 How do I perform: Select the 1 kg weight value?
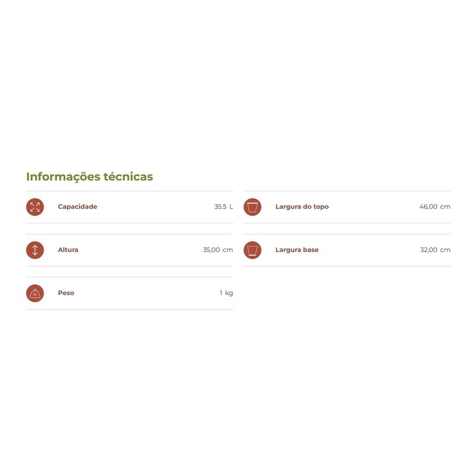(226, 293)
